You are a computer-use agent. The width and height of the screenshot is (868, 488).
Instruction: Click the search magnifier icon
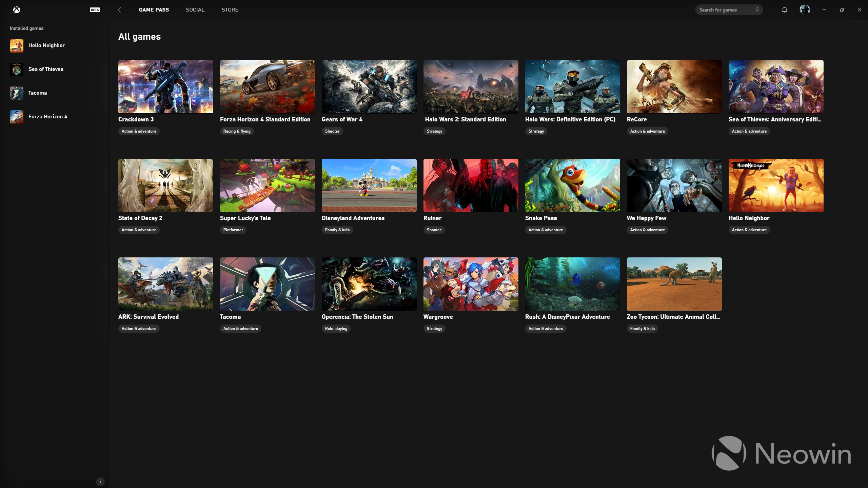[x=756, y=9]
